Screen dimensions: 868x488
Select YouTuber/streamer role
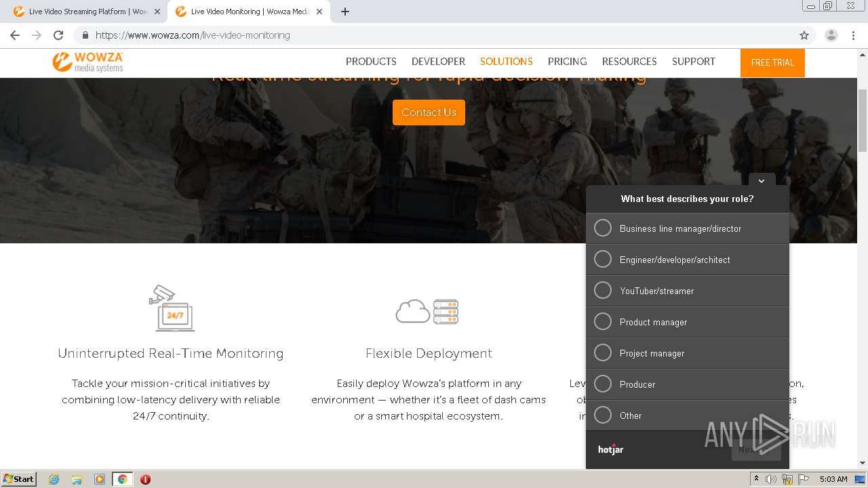[688, 291]
